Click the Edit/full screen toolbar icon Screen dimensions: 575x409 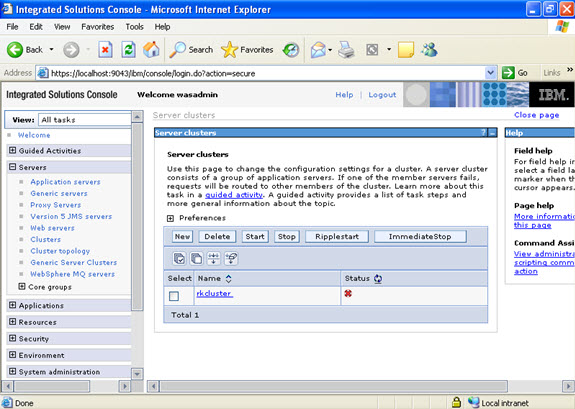372,50
